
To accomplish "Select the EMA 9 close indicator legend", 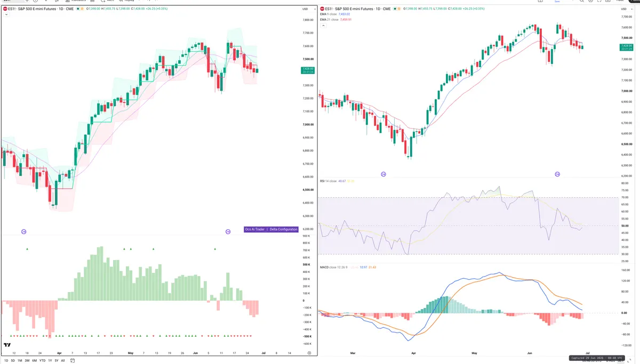I will 328,14.
